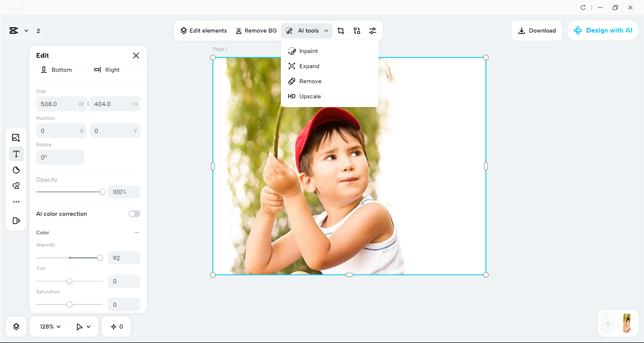The width and height of the screenshot is (644, 343).
Task: Open the Crop tool in top toolbar
Action: pyautogui.click(x=341, y=31)
